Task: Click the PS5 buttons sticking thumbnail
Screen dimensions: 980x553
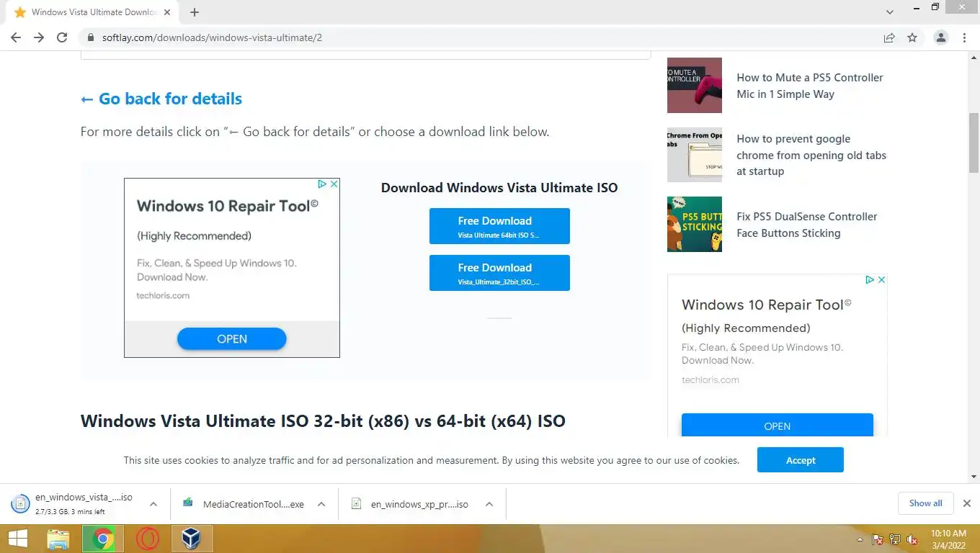Action: 695,224
